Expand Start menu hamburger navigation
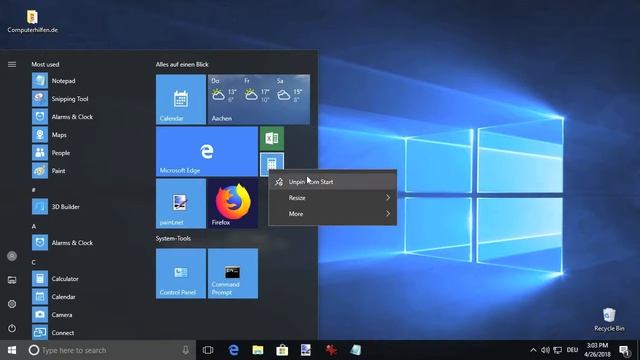This screenshot has width=640, height=360. pyautogui.click(x=12, y=64)
